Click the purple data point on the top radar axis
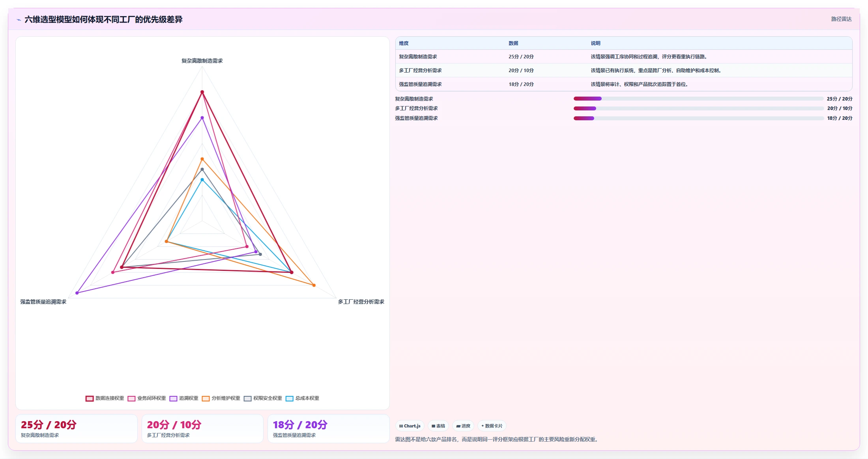 [202, 118]
